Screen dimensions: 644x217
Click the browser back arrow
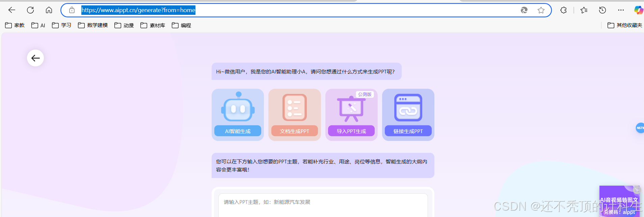pyautogui.click(x=12, y=10)
